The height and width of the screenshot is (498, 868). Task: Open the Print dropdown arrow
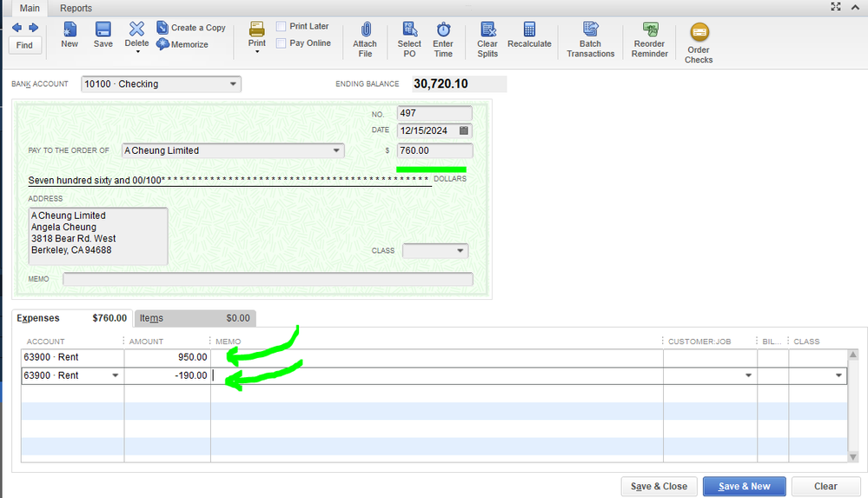click(x=257, y=52)
